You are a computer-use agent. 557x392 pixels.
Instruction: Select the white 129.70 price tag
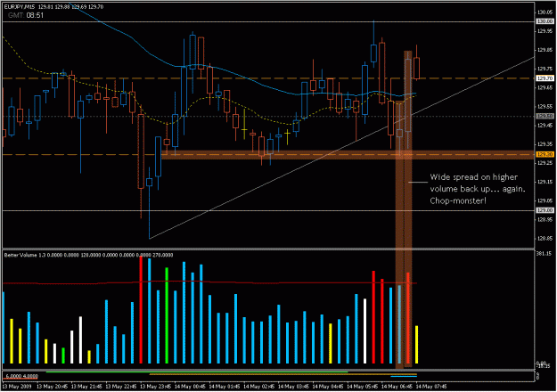(x=545, y=78)
